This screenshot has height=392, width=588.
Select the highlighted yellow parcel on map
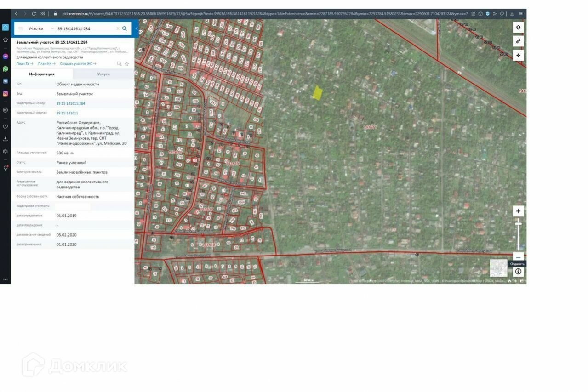click(317, 92)
